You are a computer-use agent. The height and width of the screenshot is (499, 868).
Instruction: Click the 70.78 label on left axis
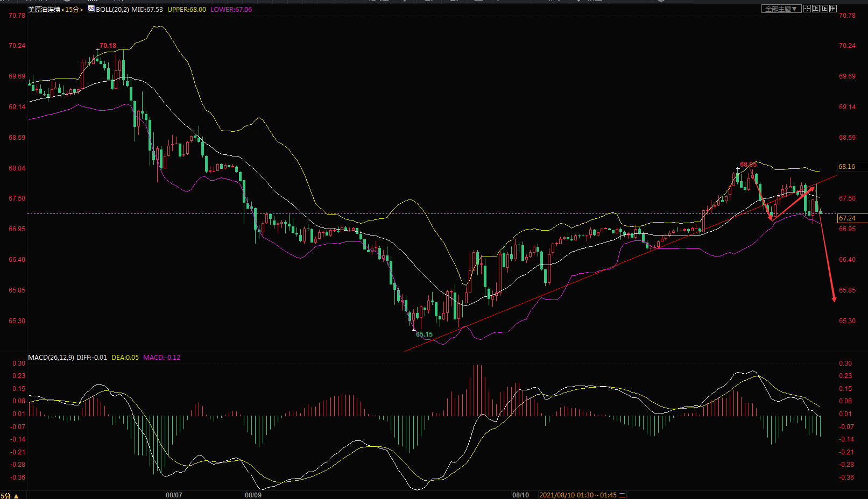click(17, 16)
